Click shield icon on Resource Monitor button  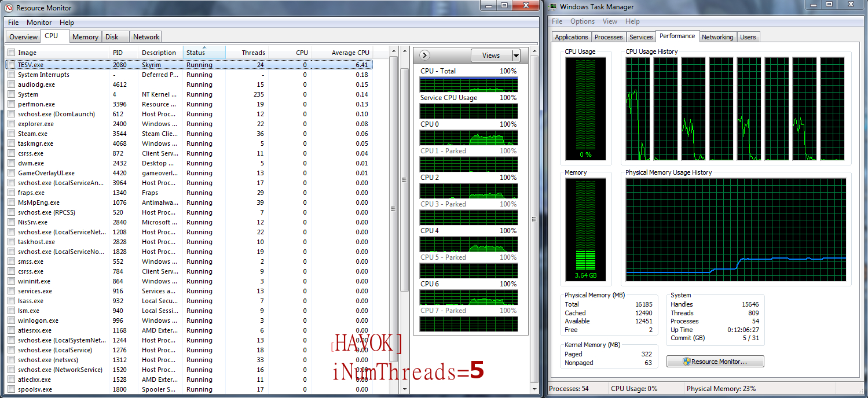pyautogui.click(x=687, y=362)
